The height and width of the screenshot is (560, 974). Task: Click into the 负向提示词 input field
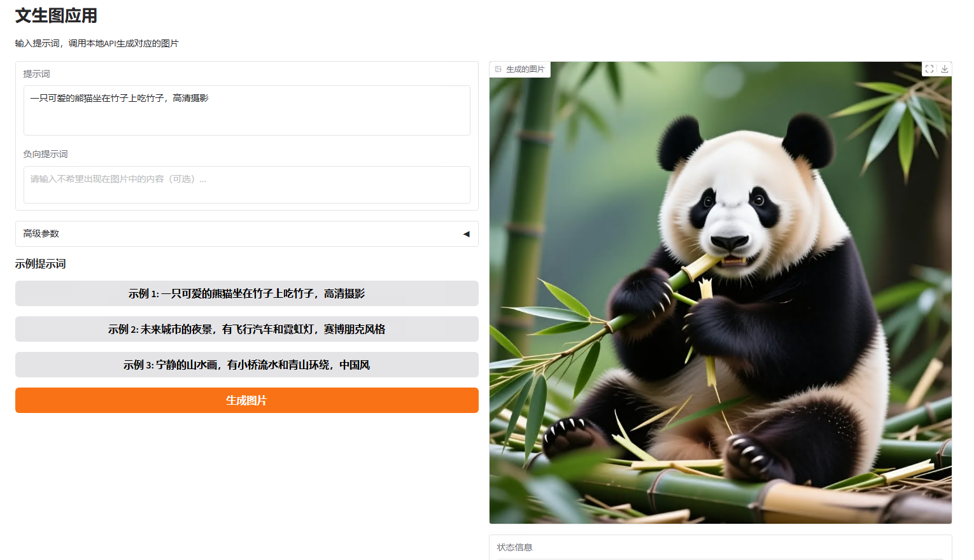[x=246, y=185]
